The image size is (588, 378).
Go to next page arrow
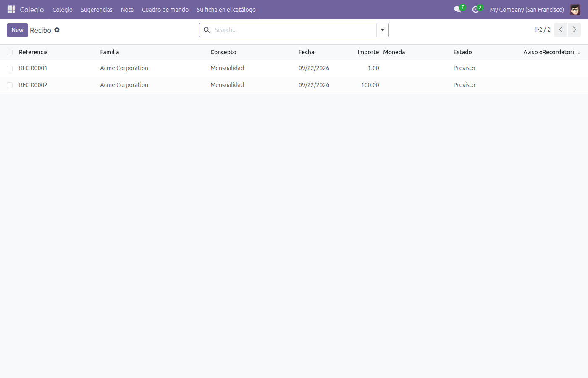pyautogui.click(x=575, y=29)
